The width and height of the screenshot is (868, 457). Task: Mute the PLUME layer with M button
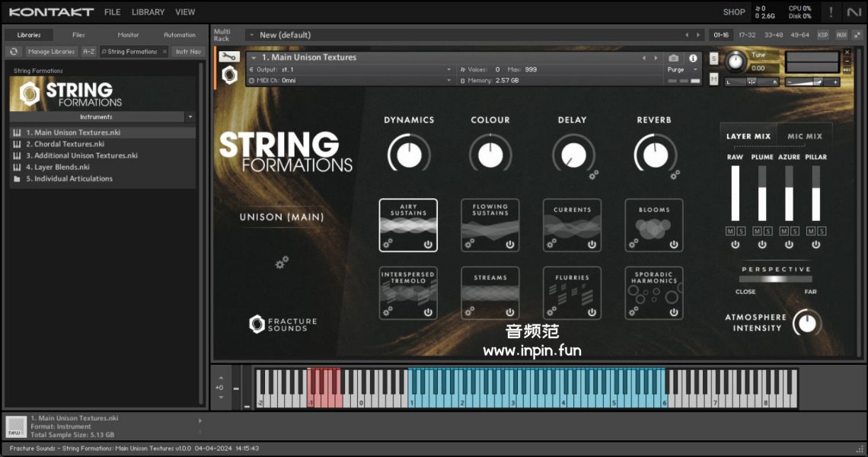(x=757, y=231)
